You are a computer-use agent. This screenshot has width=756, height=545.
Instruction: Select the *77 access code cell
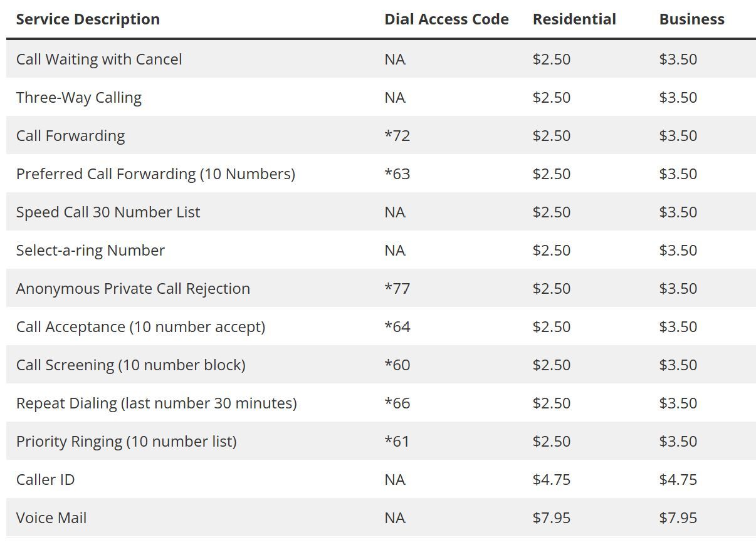coord(397,289)
